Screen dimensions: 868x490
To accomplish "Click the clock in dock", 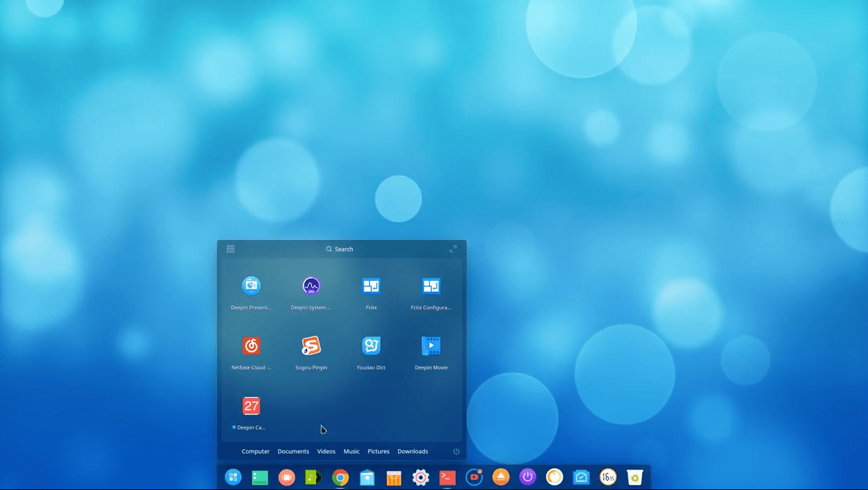I will click(x=608, y=477).
